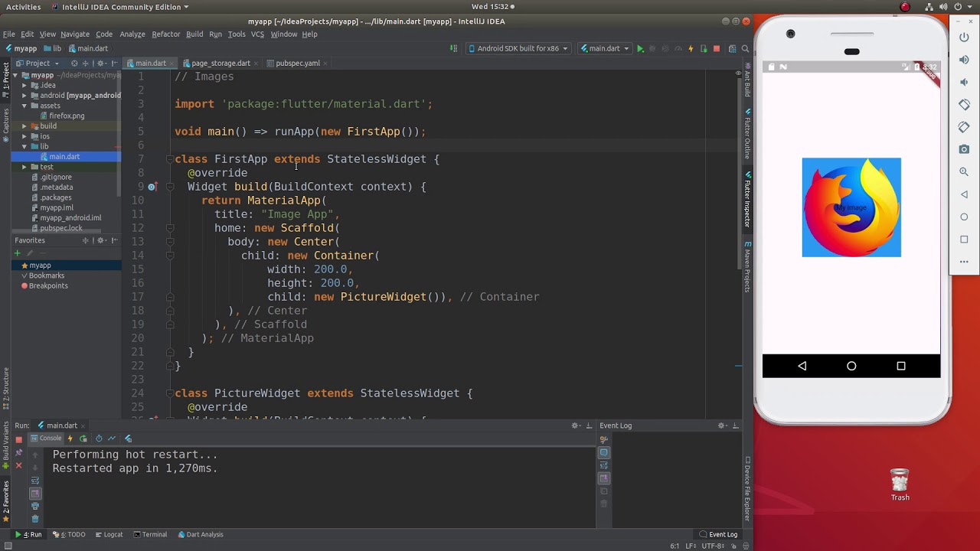Click hot restart icon in Run console toolbar
Image resolution: width=980 pixels, height=551 pixels.
point(83,439)
